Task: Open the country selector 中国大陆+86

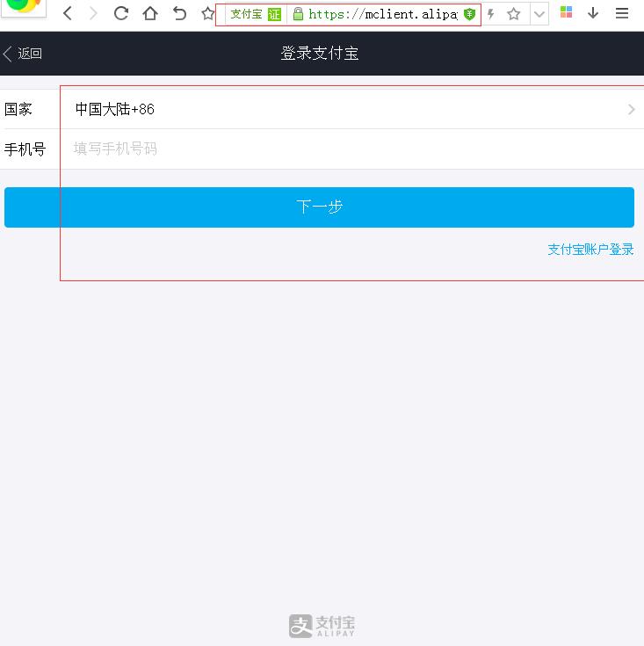Action: 351,109
